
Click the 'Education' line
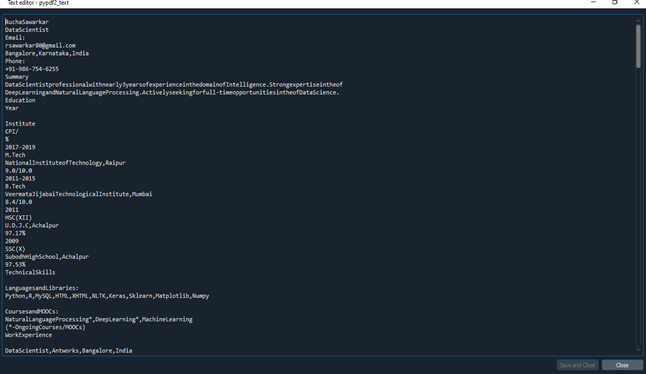click(x=20, y=100)
